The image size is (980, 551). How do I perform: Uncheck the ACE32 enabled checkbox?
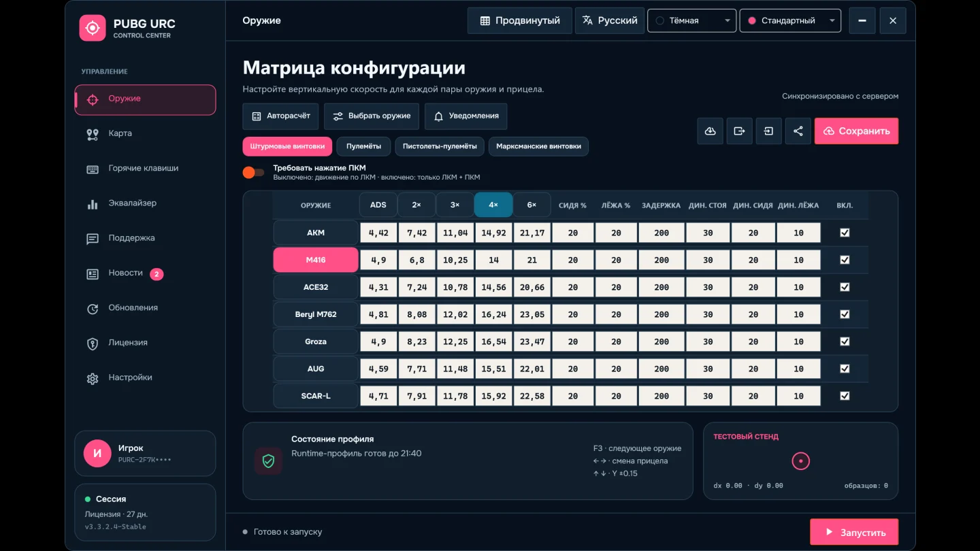point(845,287)
